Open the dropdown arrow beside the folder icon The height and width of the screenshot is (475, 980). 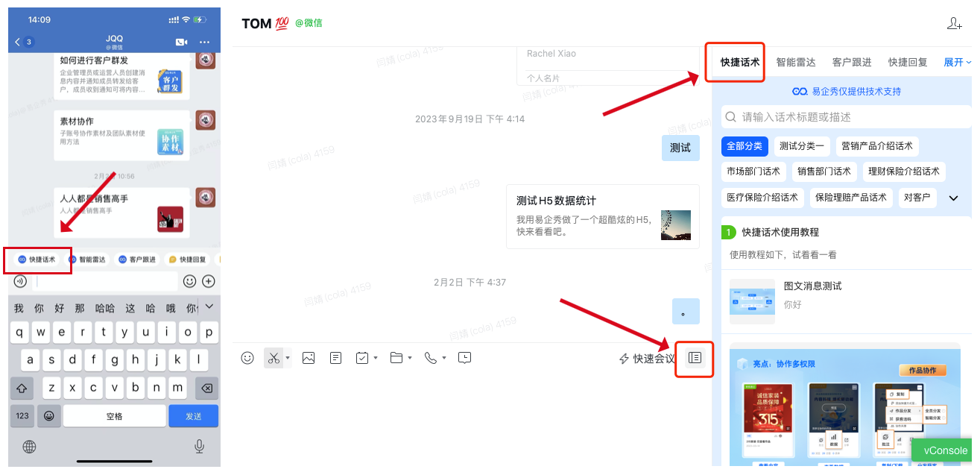[x=410, y=358]
